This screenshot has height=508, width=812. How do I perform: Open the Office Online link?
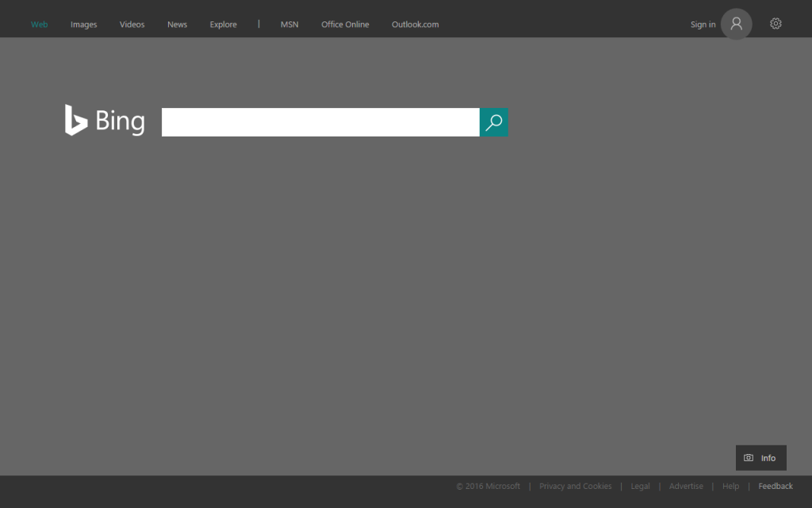(345, 25)
